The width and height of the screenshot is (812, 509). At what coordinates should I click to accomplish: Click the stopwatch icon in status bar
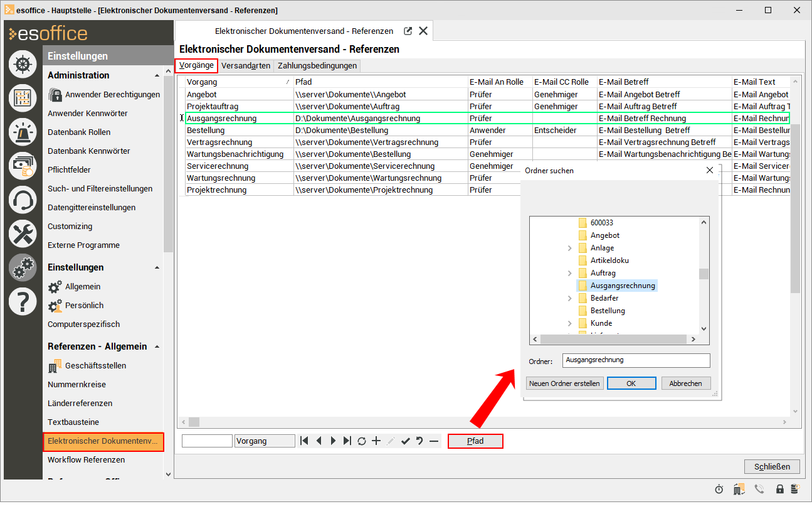[x=719, y=489]
